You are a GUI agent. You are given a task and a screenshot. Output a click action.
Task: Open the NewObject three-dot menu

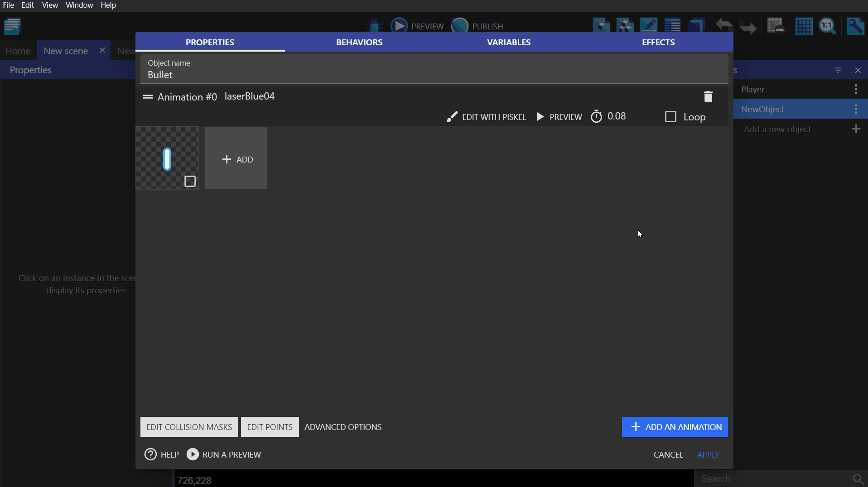click(x=856, y=109)
